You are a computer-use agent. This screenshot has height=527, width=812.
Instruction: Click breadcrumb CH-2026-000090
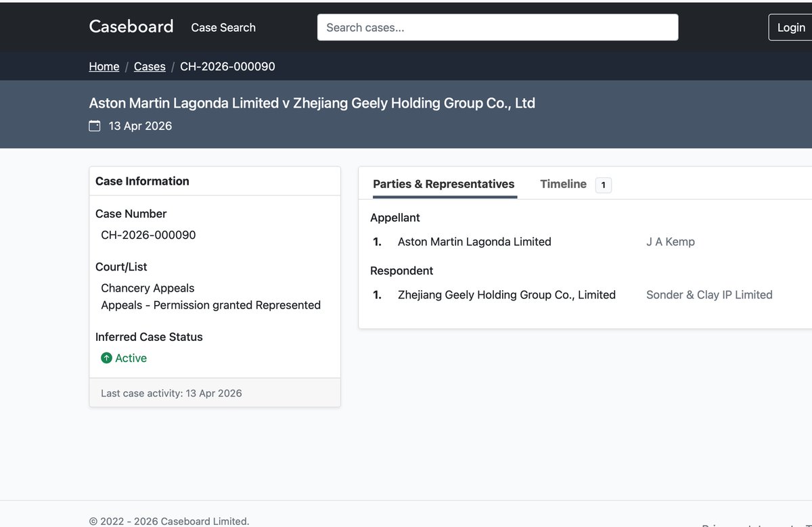[x=227, y=66]
